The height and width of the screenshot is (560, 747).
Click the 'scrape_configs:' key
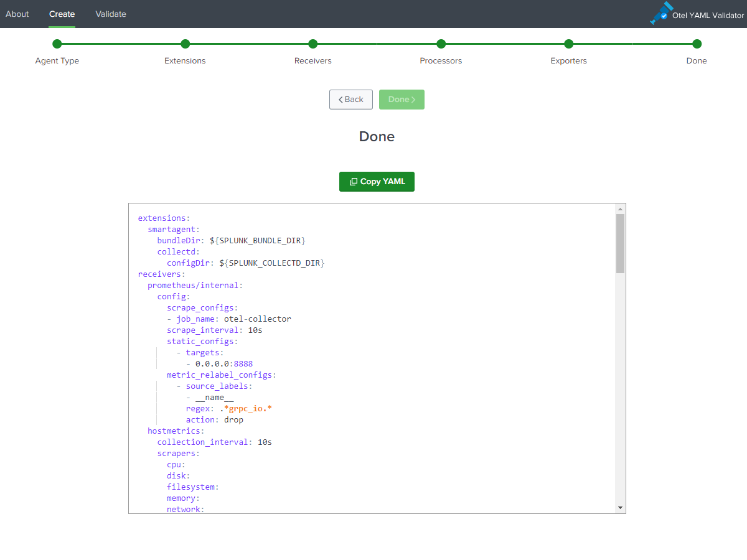(x=202, y=308)
